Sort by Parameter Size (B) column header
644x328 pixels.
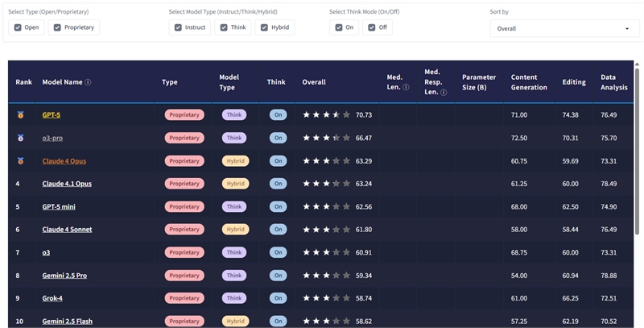(479, 82)
